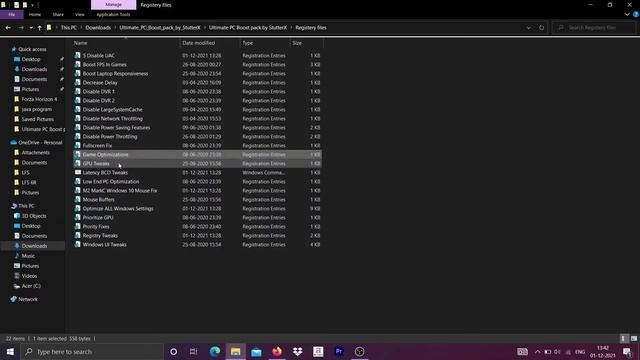Screen dimensions: 640x360
Task: Open 3D Objects in sidebar
Action: [x=33, y=216]
